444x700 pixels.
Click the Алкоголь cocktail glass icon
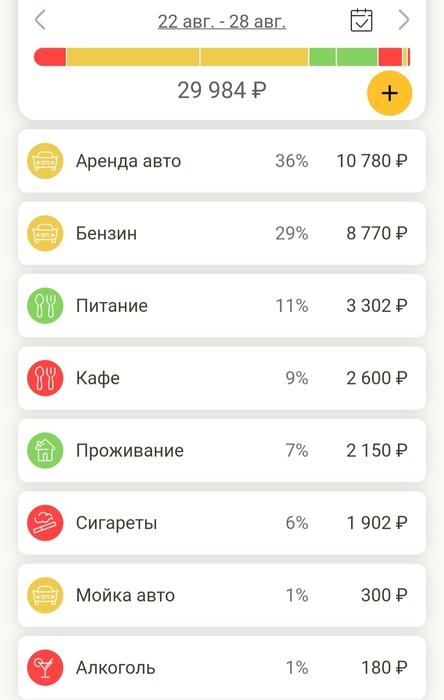click(x=45, y=667)
